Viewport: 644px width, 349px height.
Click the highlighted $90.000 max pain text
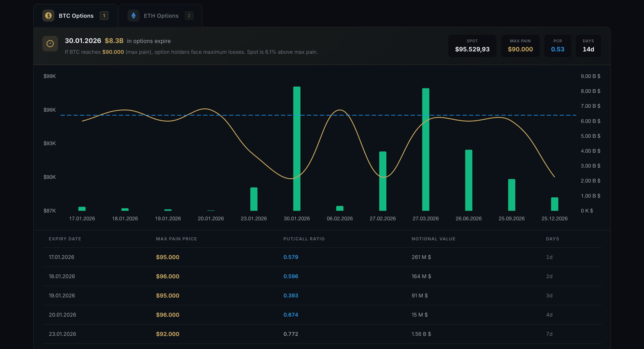pos(113,52)
